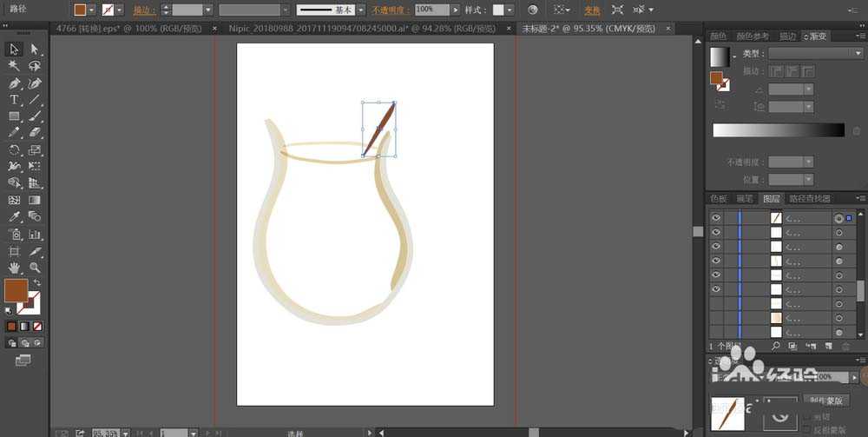Select the Eyedropper tool
This screenshot has width=868, height=437.
pos(15,217)
